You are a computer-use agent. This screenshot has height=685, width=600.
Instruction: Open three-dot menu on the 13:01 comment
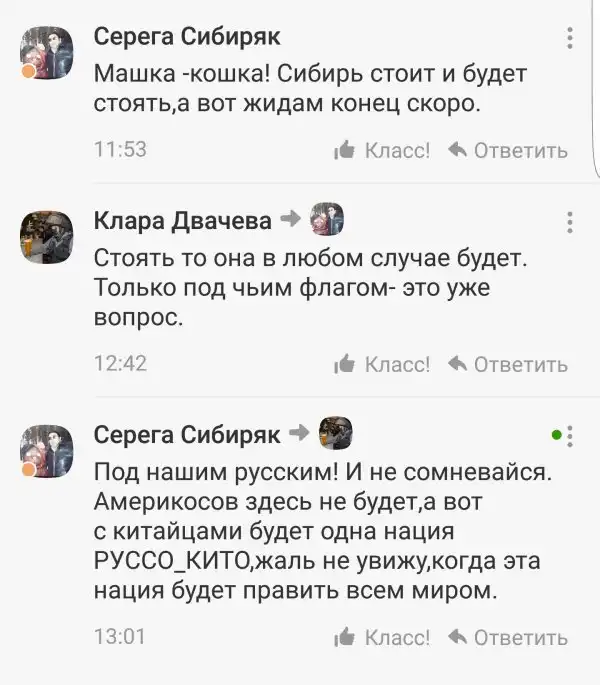coord(570,436)
